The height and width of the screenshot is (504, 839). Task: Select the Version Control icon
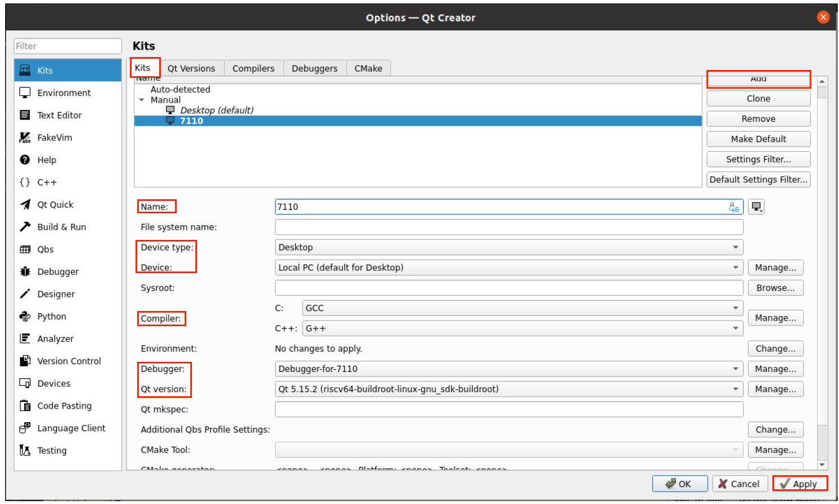(25, 361)
